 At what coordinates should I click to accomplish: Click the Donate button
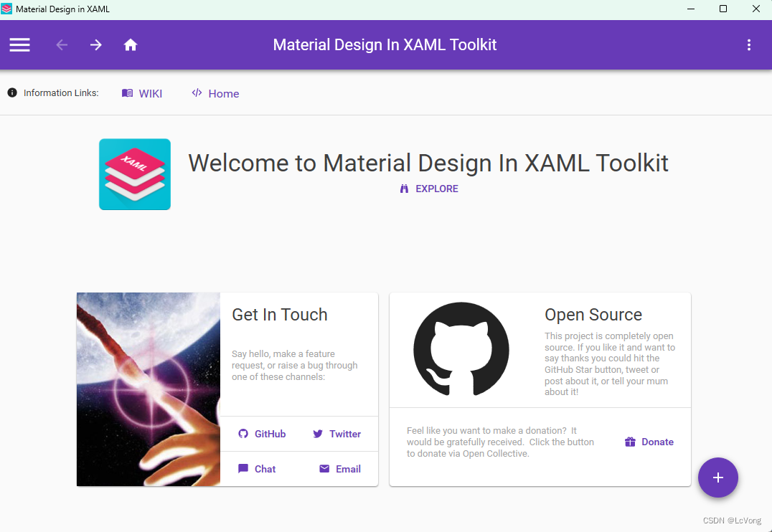[649, 442]
